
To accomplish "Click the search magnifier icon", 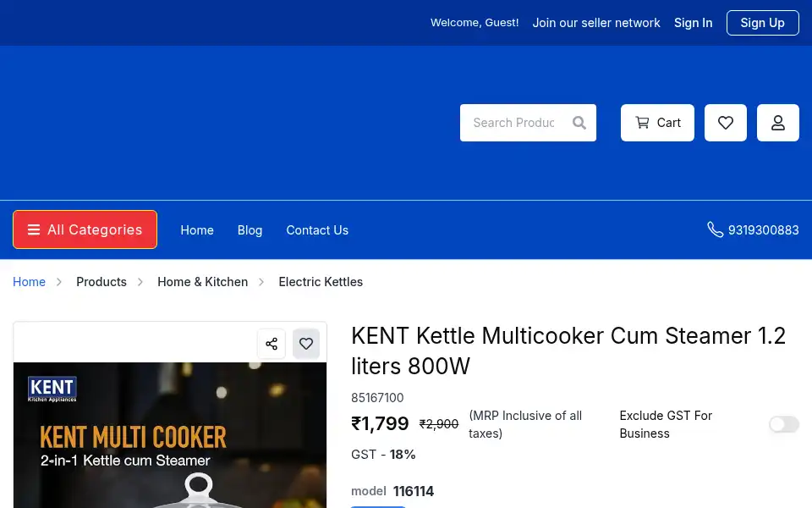I will pyautogui.click(x=579, y=123).
